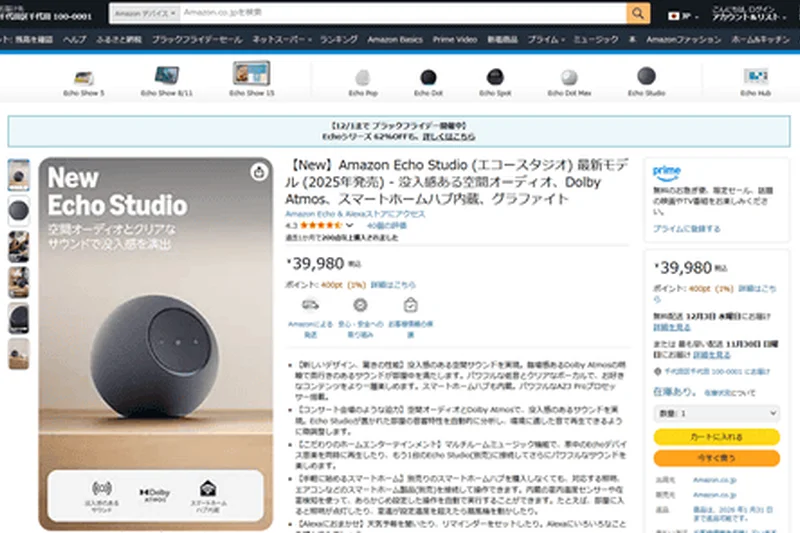This screenshot has height=533, width=800.
Task: Click the orange 今すぐ買う button
Action: coord(717,458)
